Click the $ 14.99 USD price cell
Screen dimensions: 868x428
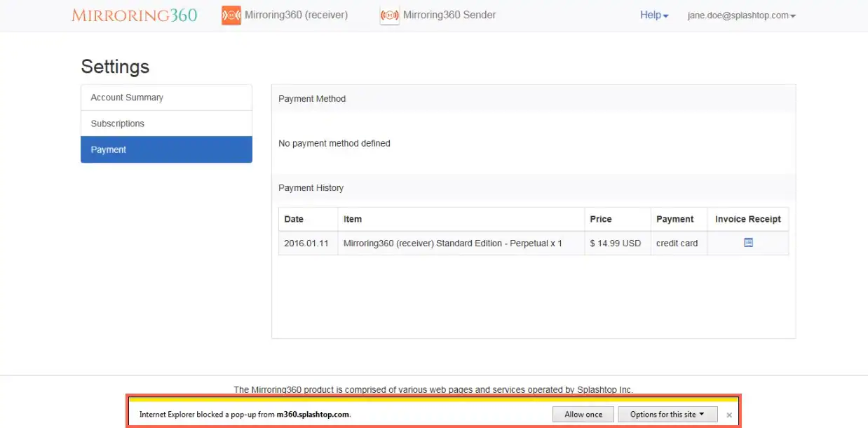[618, 243]
